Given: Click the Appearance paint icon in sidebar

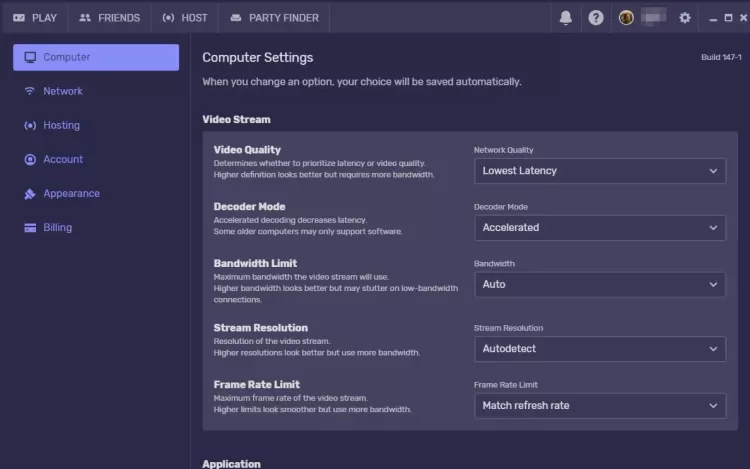Looking at the screenshot, I should coord(30,194).
